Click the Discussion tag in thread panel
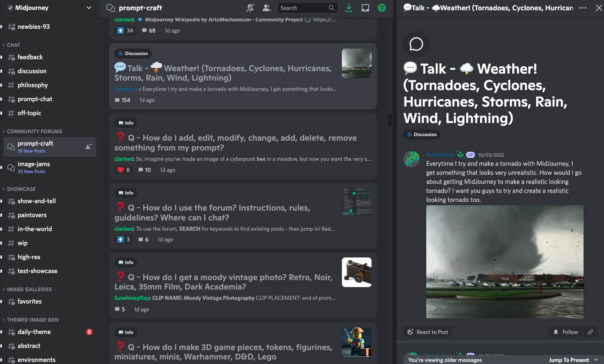The width and height of the screenshot is (604, 364). pos(422,134)
